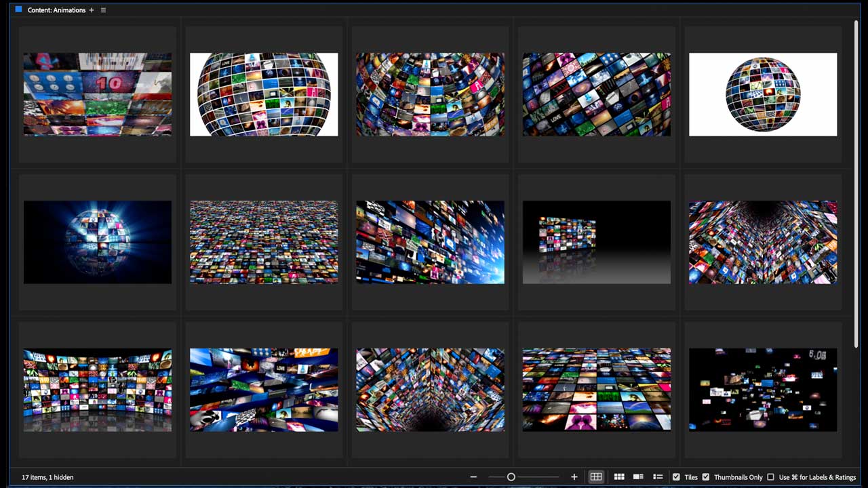The width and height of the screenshot is (868, 488).
Task: Select the small globe on white thumbnail
Action: pyautogui.click(x=763, y=94)
